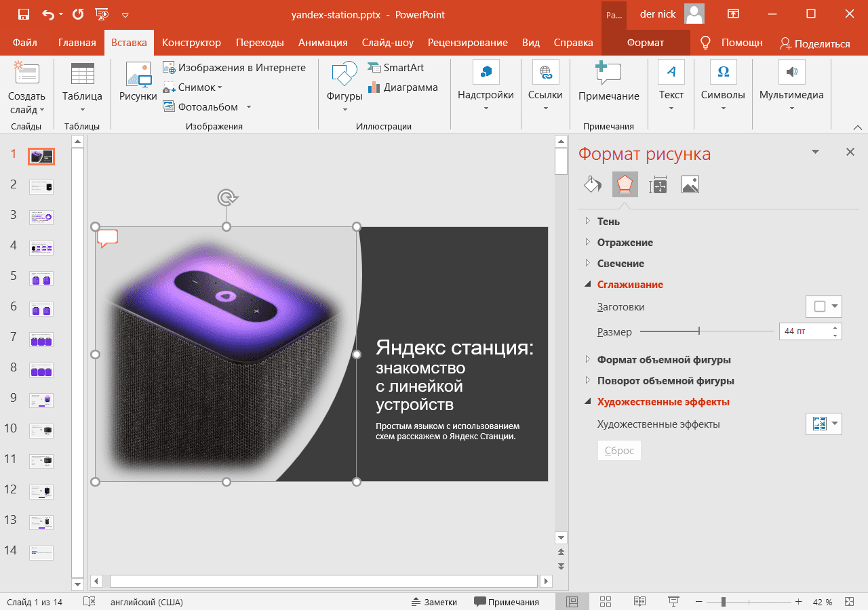Start slideshow from the quick access toolbar
The width and height of the screenshot is (868, 610).
coord(102,14)
